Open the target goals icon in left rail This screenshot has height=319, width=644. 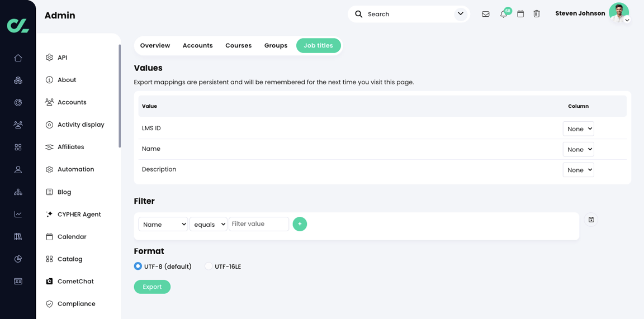coord(18,103)
